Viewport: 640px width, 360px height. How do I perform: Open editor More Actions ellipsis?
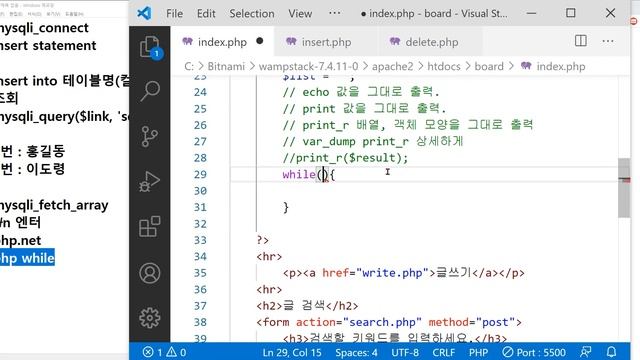coord(608,41)
